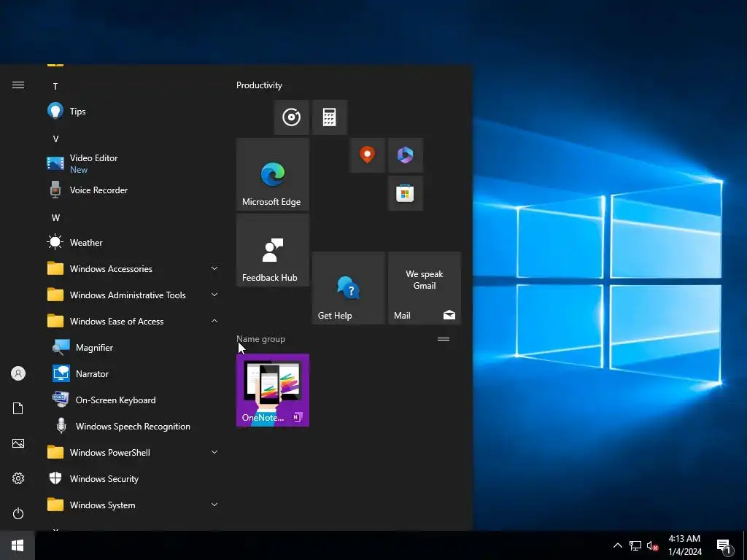The image size is (747, 560).
Task: Open the Mail tile
Action: 425,288
